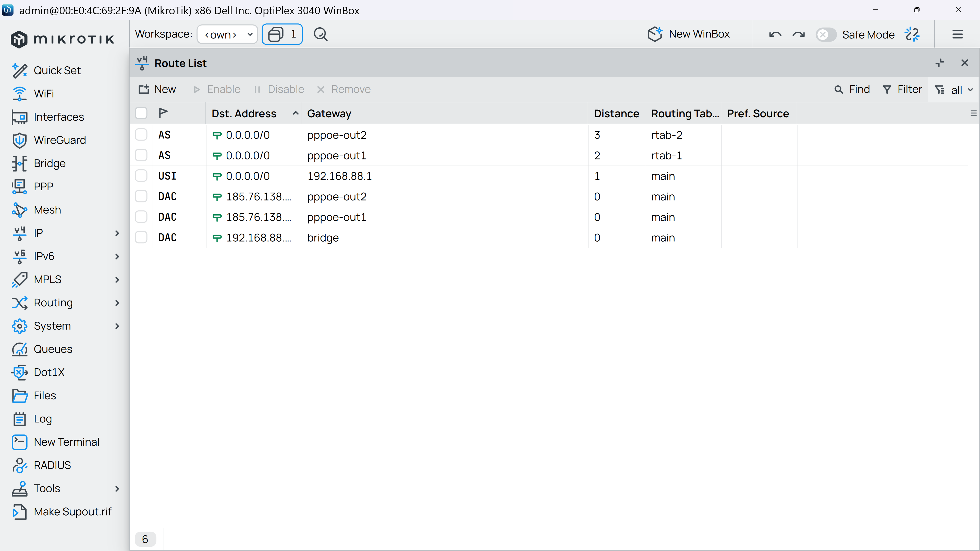
Task: Open the hamburger main menu
Action: pos(958,34)
